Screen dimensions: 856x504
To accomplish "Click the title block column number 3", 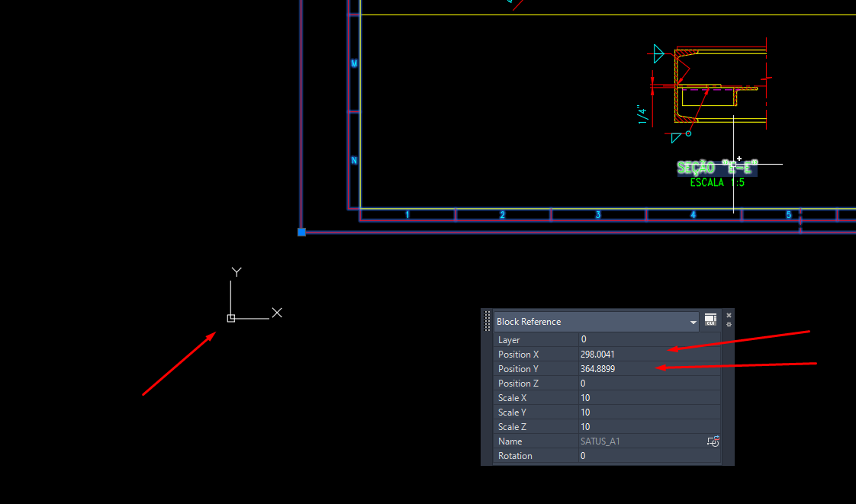I will click(x=597, y=215).
